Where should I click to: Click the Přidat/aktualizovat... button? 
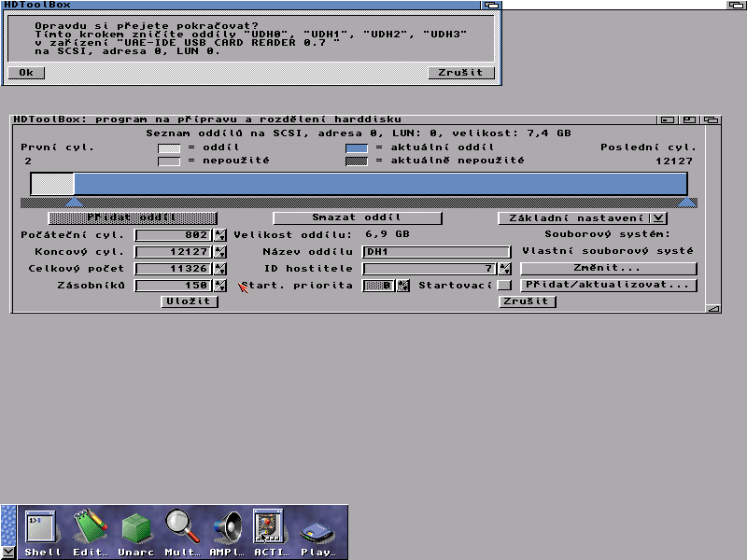pyautogui.click(x=609, y=285)
